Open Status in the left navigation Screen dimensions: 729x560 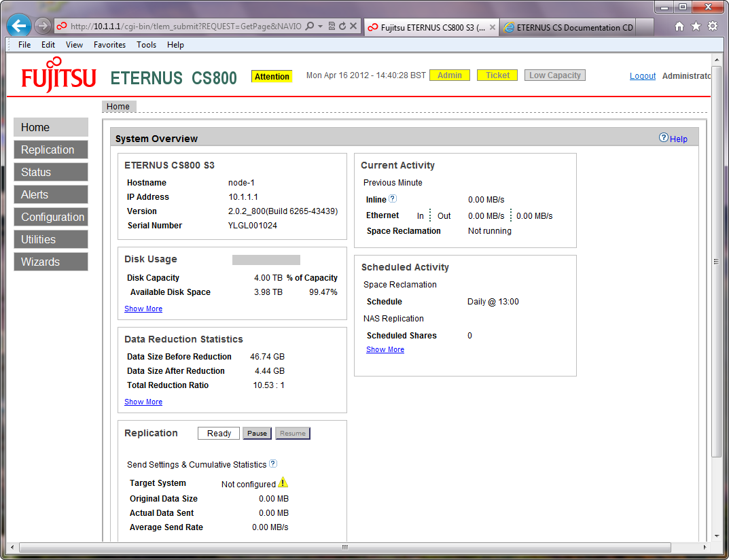(51, 172)
